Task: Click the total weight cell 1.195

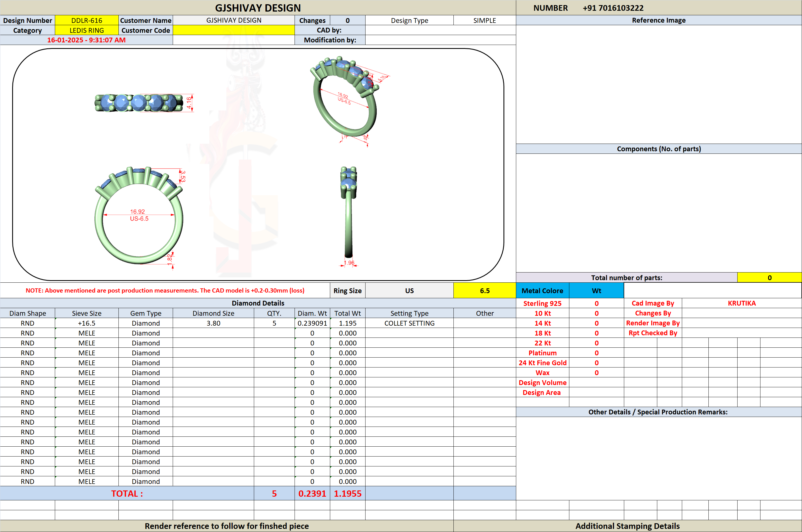Action: click(x=347, y=323)
